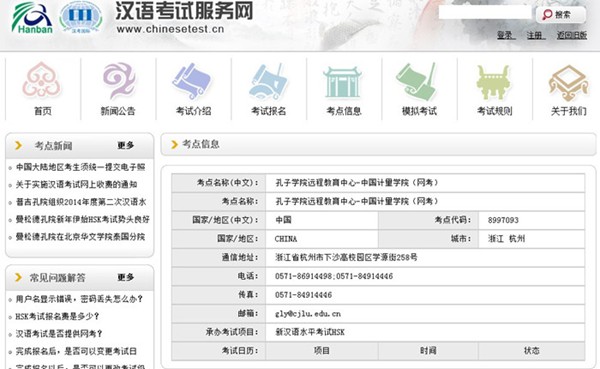This screenshot has width=600, height=369.
Task: Focus the search input box
Action: pos(485,12)
